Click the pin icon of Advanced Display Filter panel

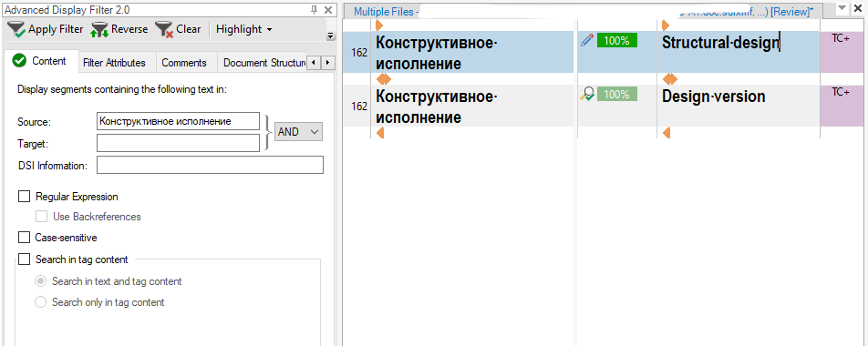(x=315, y=9)
